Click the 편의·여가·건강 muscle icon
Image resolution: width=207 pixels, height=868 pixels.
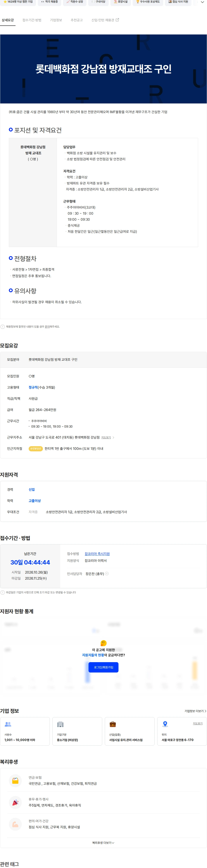(x=15, y=824)
